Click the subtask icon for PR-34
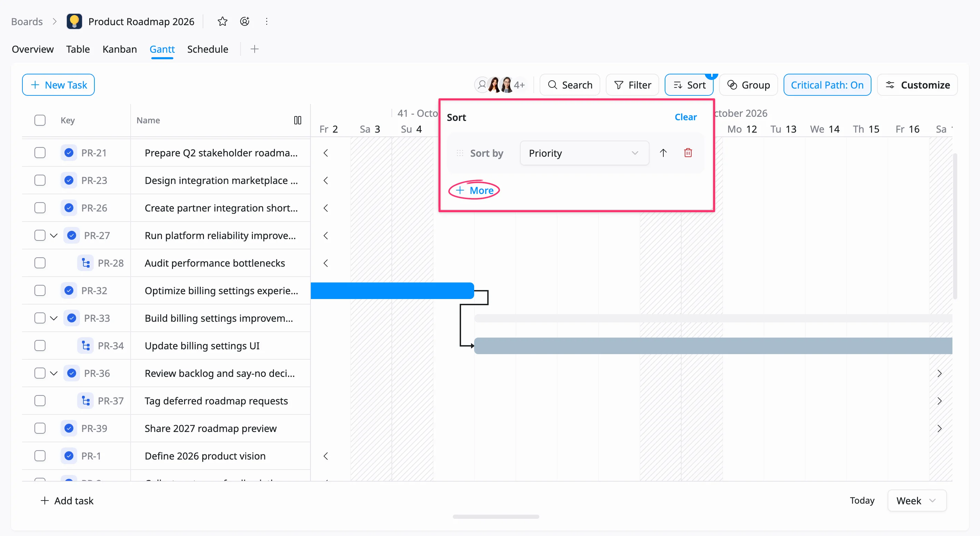The height and width of the screenshot is (536, 980). click(85, 346)
